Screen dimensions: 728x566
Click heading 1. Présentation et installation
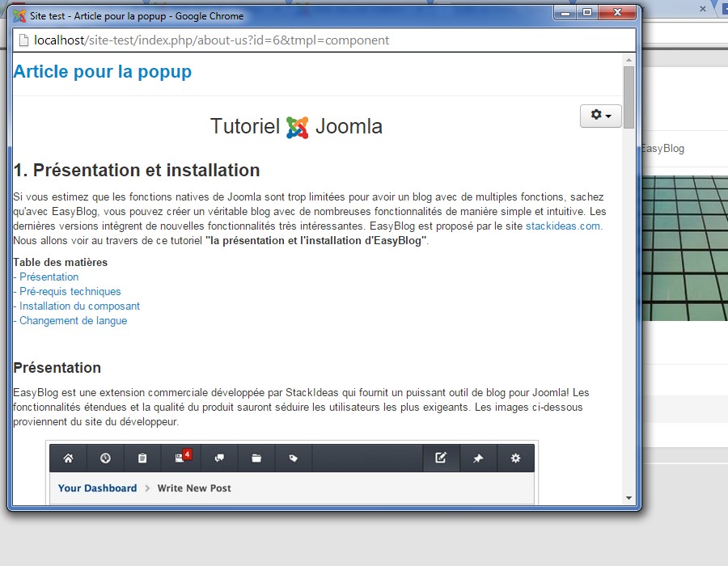[x=137, y=171]
